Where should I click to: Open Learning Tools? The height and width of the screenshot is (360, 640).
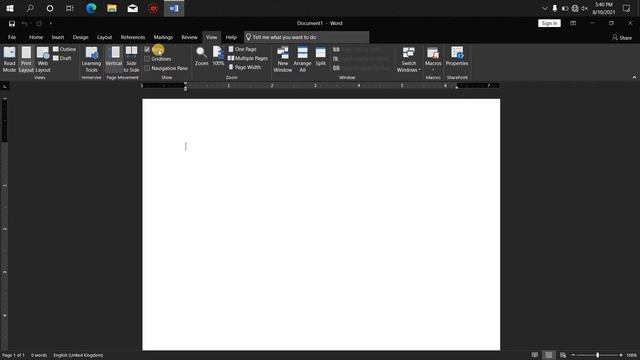click(91, 59)
